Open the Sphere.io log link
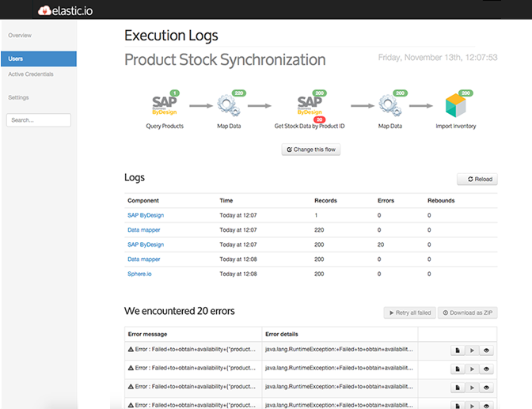The width and height of the screenshot is (532, 409). tap(139, 274)
